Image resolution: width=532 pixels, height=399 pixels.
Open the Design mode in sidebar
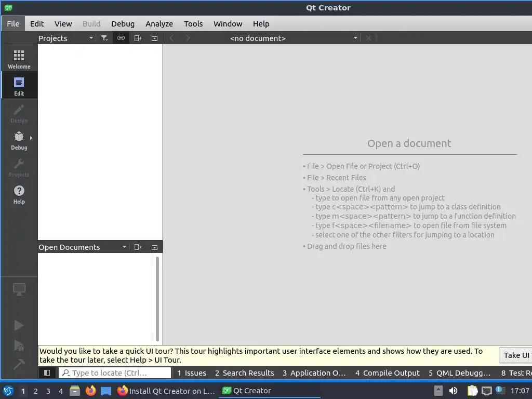[19, 113]
